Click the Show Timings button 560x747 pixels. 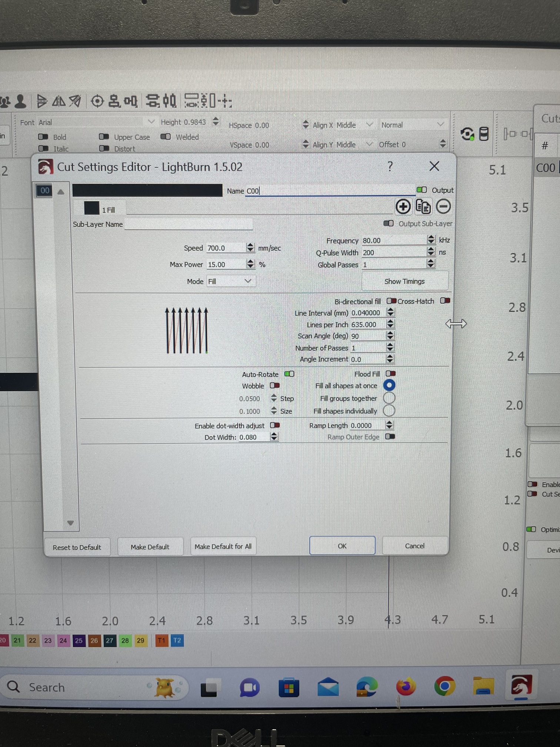coord(404,281)
